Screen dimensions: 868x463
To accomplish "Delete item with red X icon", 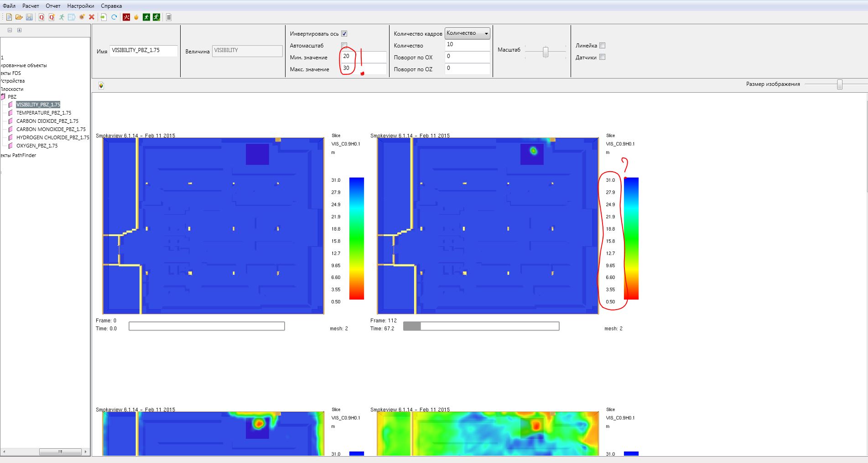I will [x=92, y=17].
